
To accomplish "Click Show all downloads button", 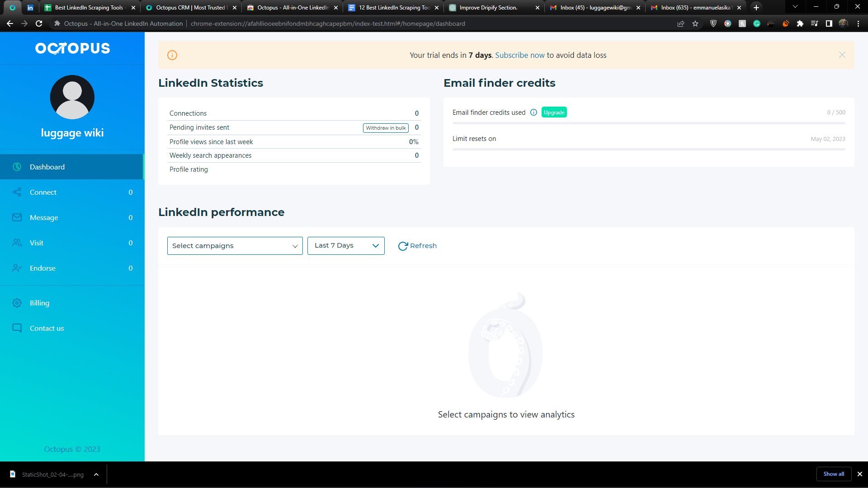I will pyautogui.click(x=834, y=474).
